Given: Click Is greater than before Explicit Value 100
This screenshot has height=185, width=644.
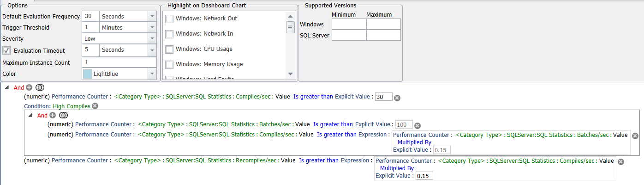Looking at the screenshot, I should coord(333,124).
